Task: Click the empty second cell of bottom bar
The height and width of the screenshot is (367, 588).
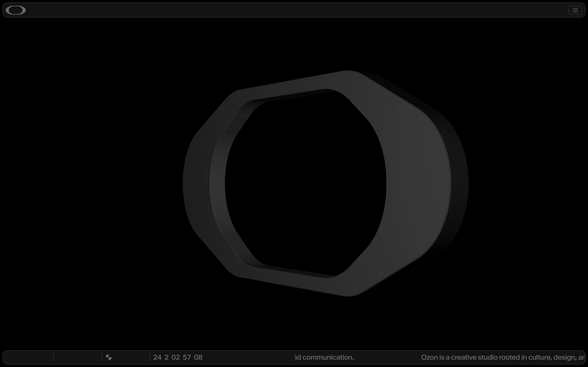Action: pos(78,357)
